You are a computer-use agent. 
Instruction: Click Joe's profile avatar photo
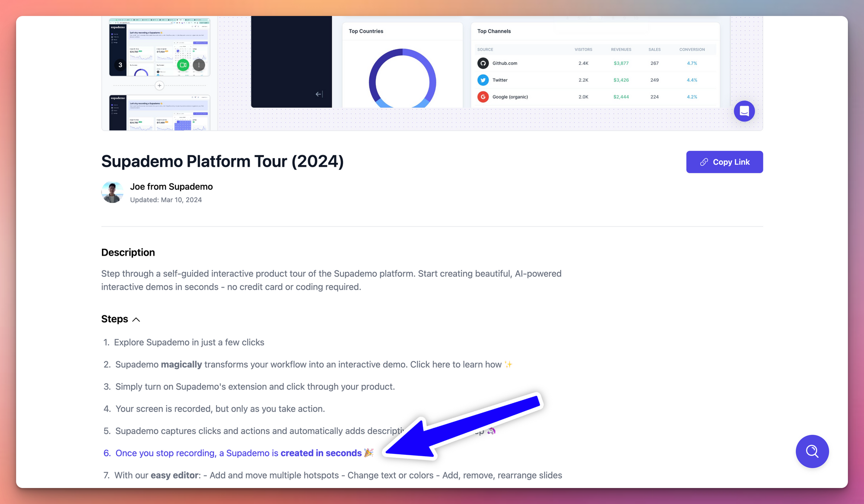[x=112, y=192]
